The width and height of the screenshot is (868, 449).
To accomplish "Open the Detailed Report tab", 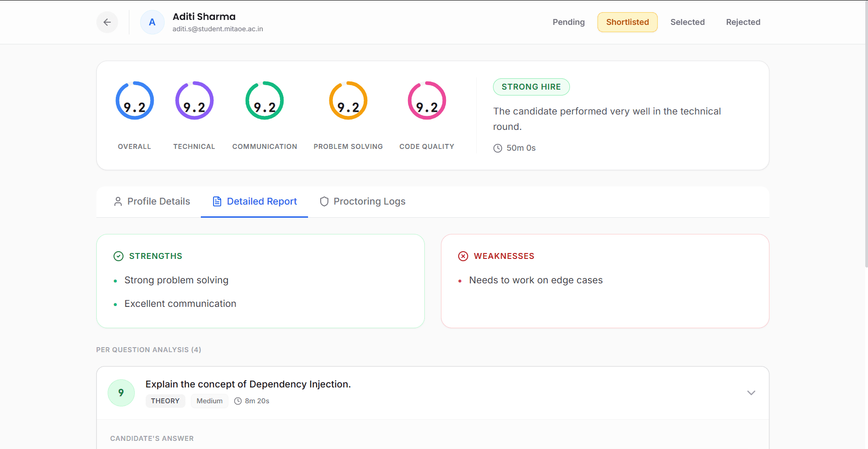I will [255, 201].
